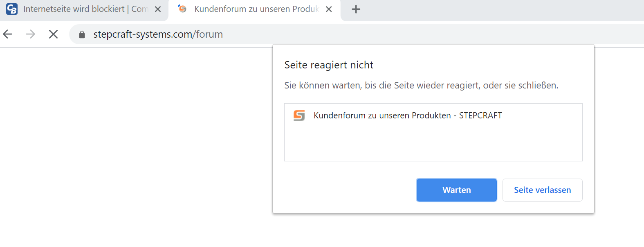This screenshot has width=644, height=247.
Task: Close the 'Internetseite wird blockiert' tab
Action: tap(158, 9)
